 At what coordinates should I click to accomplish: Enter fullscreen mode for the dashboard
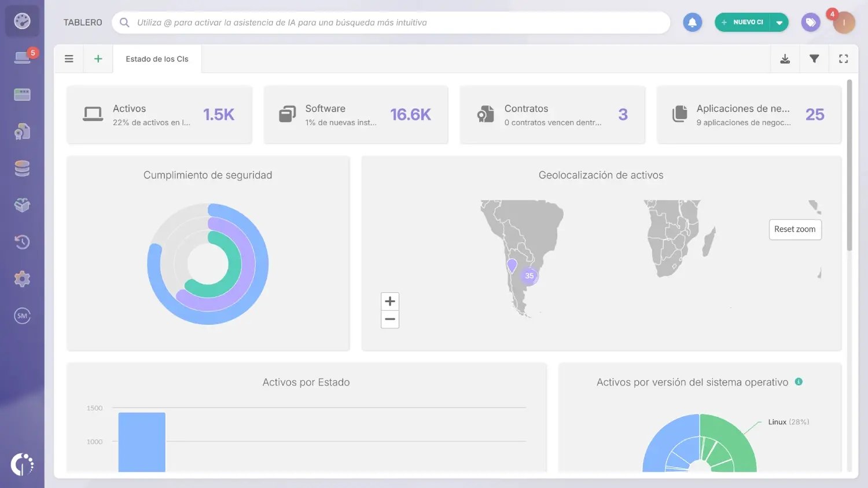[x=843, y=58]
